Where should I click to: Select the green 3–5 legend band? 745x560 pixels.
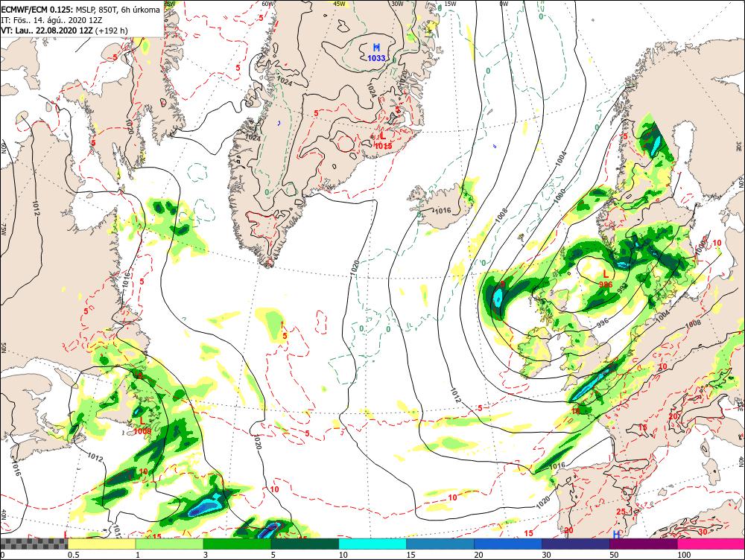[237, 544]
